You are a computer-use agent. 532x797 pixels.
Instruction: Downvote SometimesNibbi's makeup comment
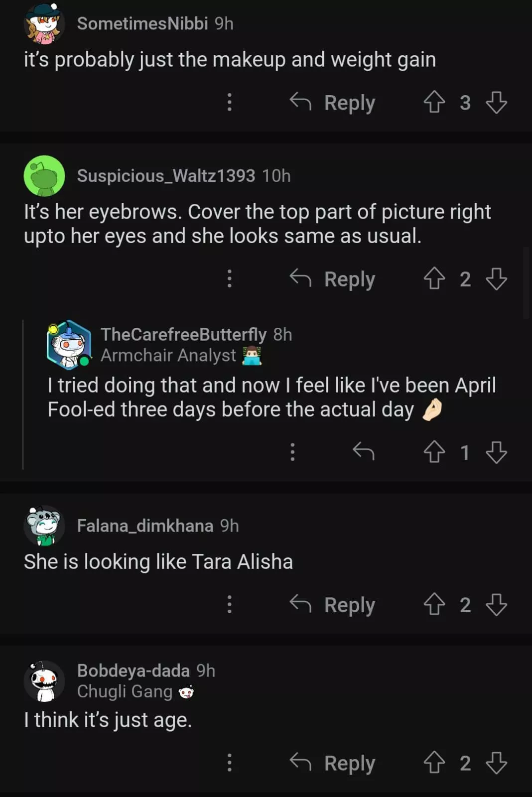click(496, 103)
